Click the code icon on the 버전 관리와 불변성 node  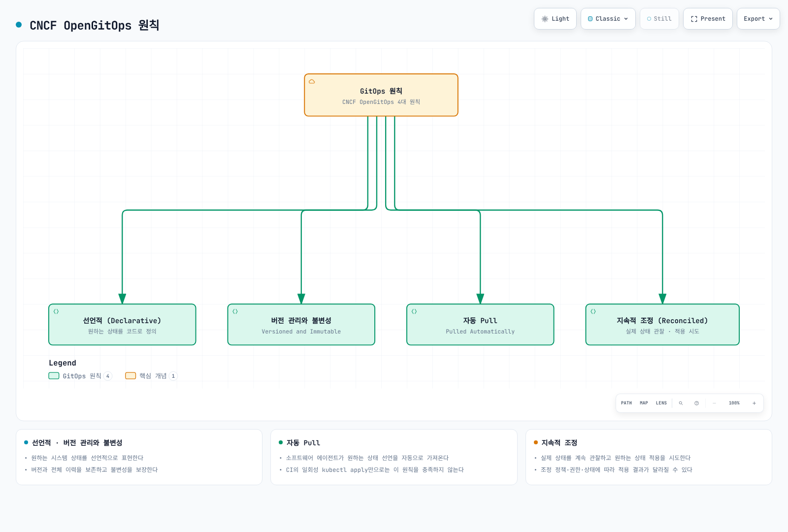pyautogui.click(x=235, y=311)
